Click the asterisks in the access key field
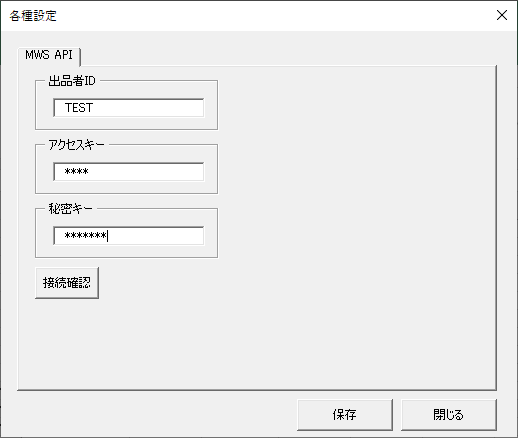This screenshot has width=518, height=438. click(x=76, y=172)
